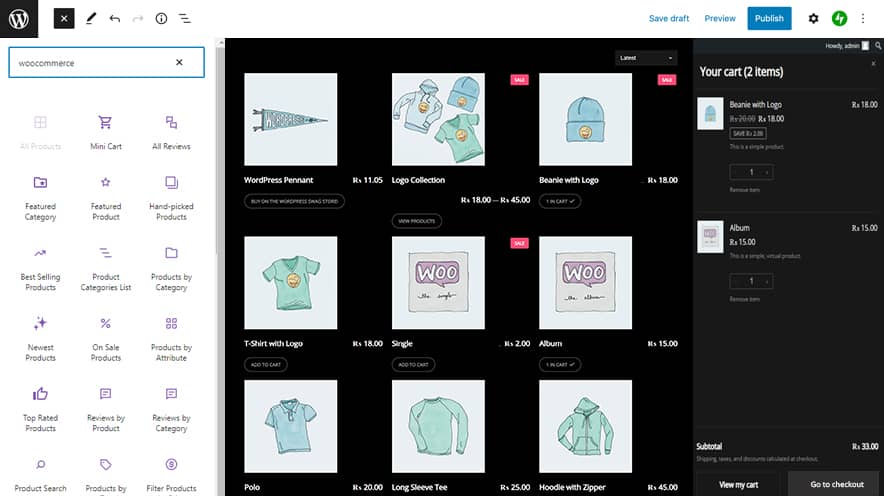
Task: Open the Logo Collection product image
Action: pyautogui.click(x=438, y=119)
